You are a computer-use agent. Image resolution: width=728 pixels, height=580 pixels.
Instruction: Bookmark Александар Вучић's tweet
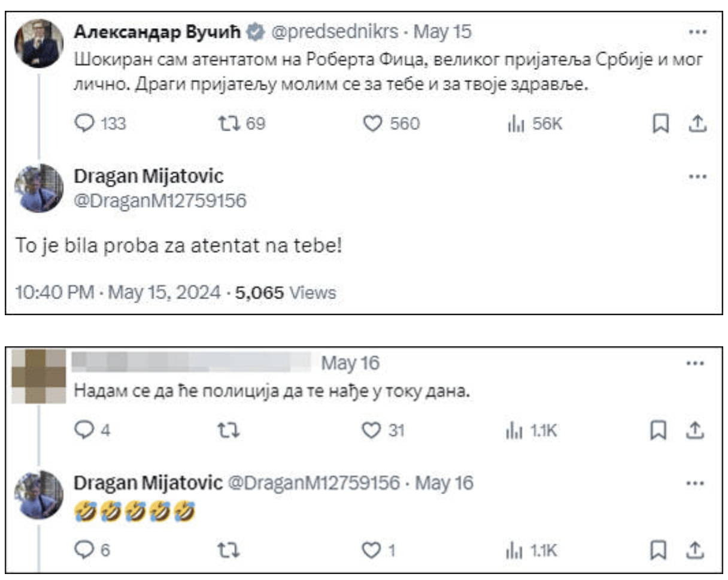click(x=660, y=123)
